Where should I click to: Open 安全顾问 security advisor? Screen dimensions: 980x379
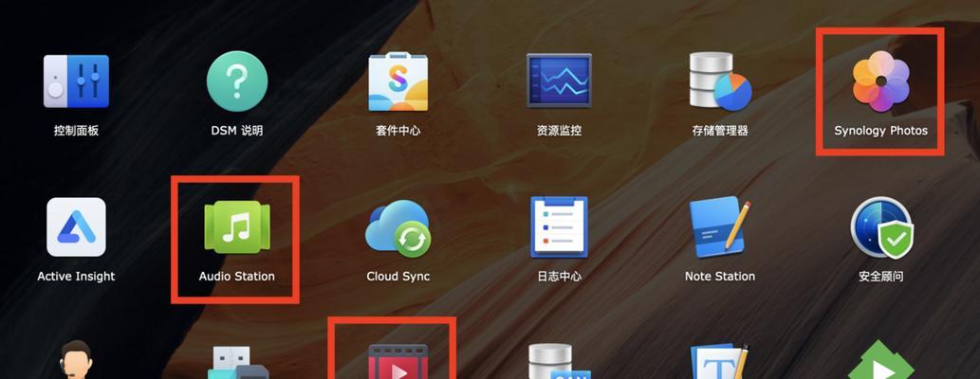pos(882,228)
